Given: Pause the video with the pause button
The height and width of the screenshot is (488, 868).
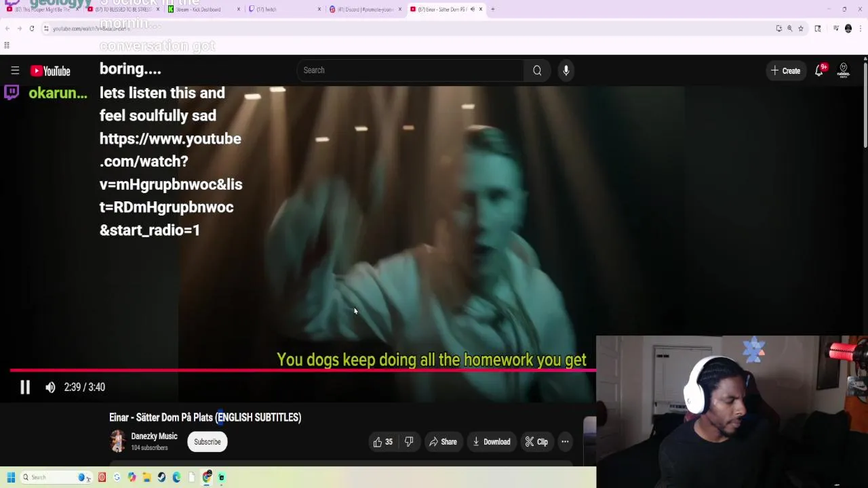Looking at the screenshot, I should click(x=25, y=387).
